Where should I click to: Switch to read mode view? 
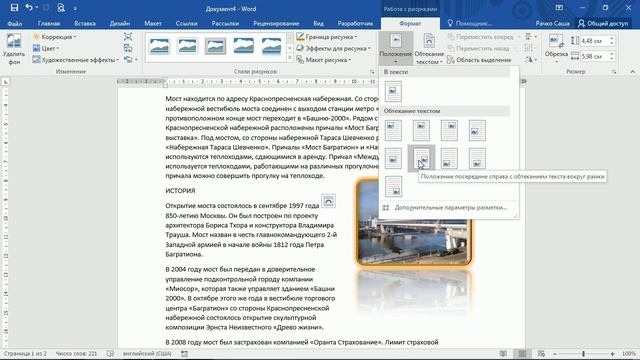click(x=503, y=353)
